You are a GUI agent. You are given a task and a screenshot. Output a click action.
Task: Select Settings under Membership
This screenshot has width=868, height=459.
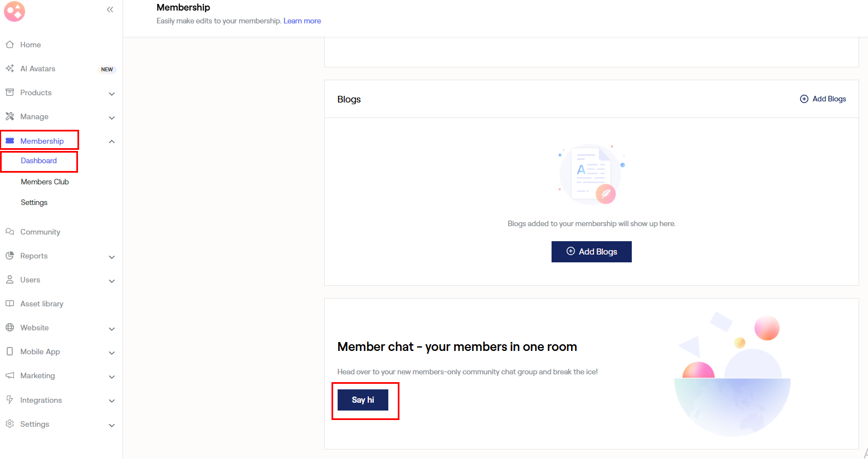point(34,202)
